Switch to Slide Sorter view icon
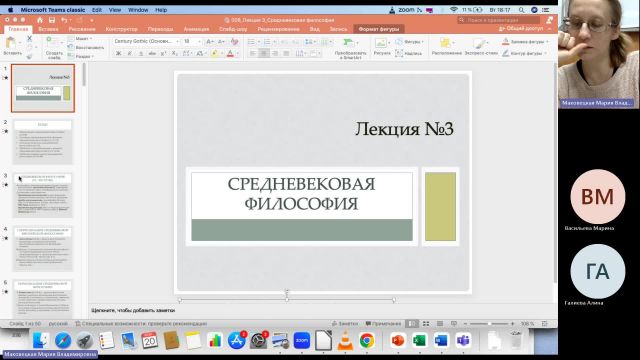640x360 pixels. point(426,323)
